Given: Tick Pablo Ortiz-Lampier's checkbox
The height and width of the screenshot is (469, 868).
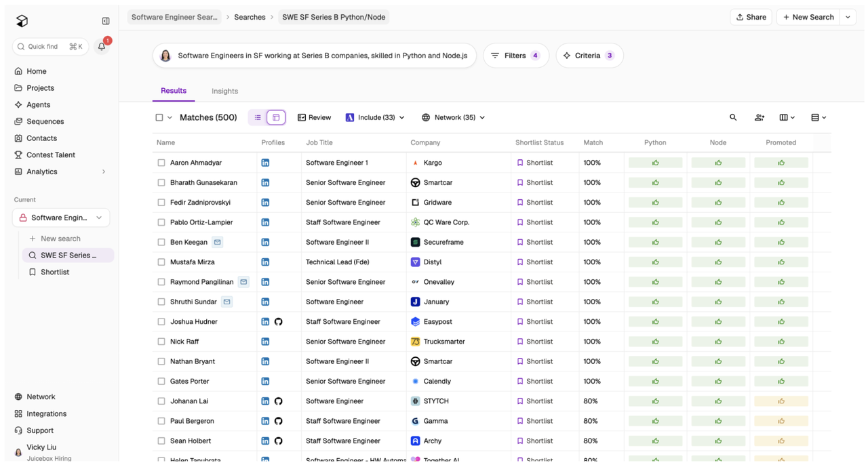Looking at the screenshot, I should tap(161, 222).
